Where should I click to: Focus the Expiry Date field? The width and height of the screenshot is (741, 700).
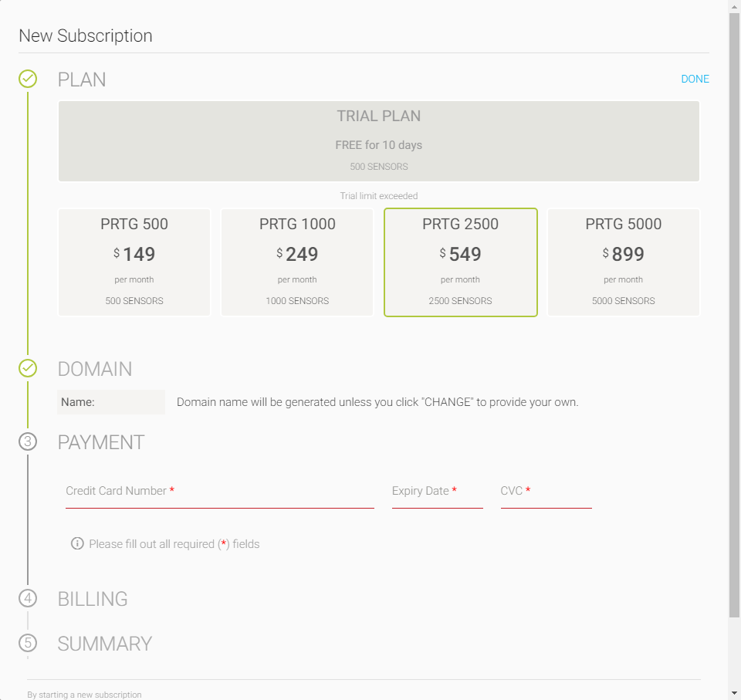(437, 492)
